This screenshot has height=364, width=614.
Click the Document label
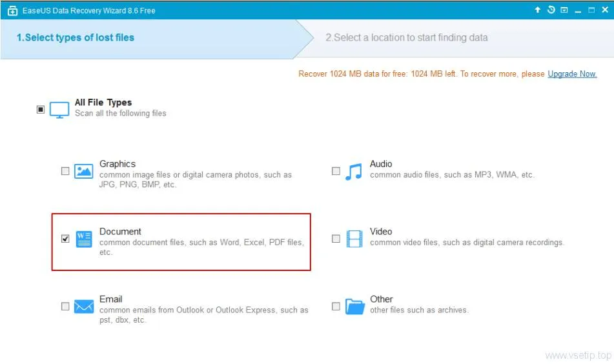click(120, 232)
